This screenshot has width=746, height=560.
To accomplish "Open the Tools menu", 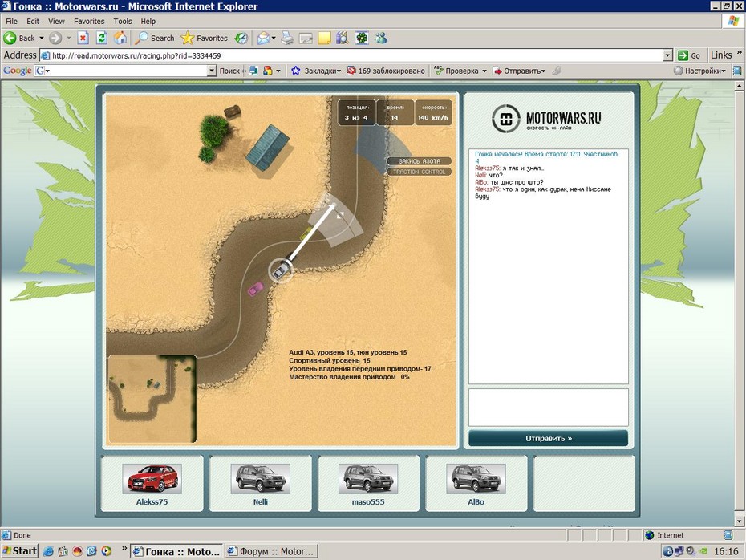I will (122, 21).
